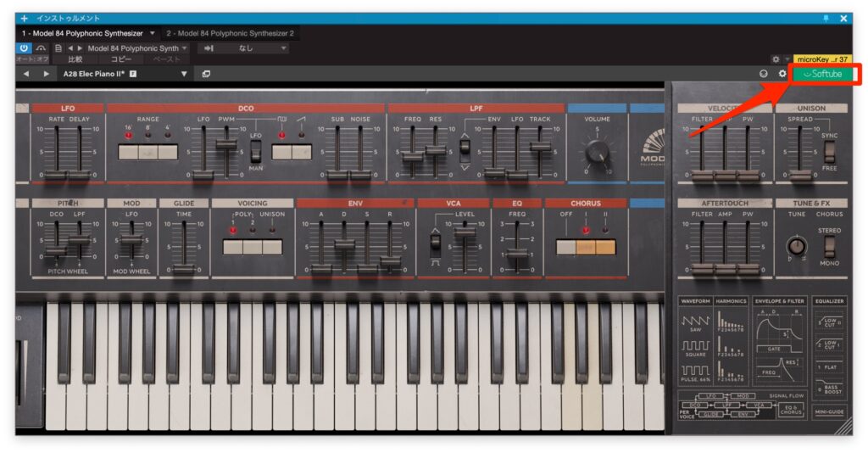
Task: Open the Model 84 Polyphonic Synth preset dropdown
Action: click(x=184, y=48)
